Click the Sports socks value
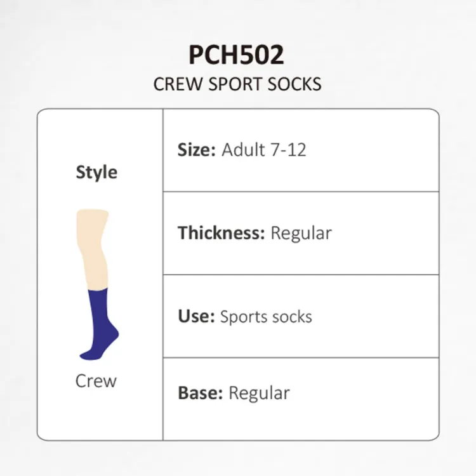This screenshot has width=476, height=476. tap(266, 317)
